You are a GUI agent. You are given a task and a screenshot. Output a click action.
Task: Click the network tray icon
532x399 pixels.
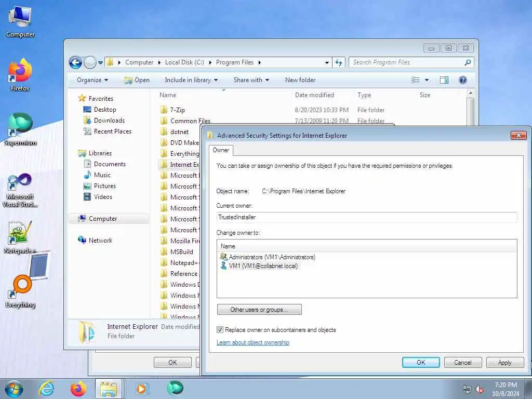pos(467,390)
